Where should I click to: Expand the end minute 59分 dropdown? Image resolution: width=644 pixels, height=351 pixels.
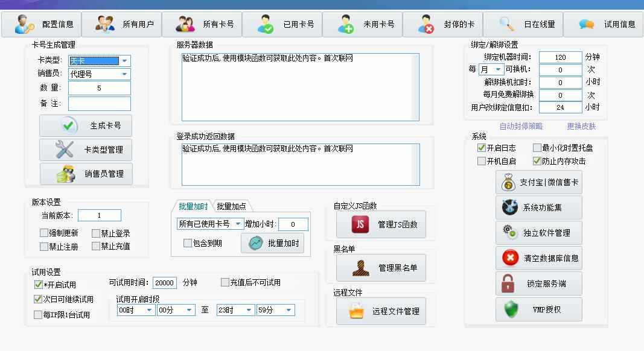tap(276, 310)
